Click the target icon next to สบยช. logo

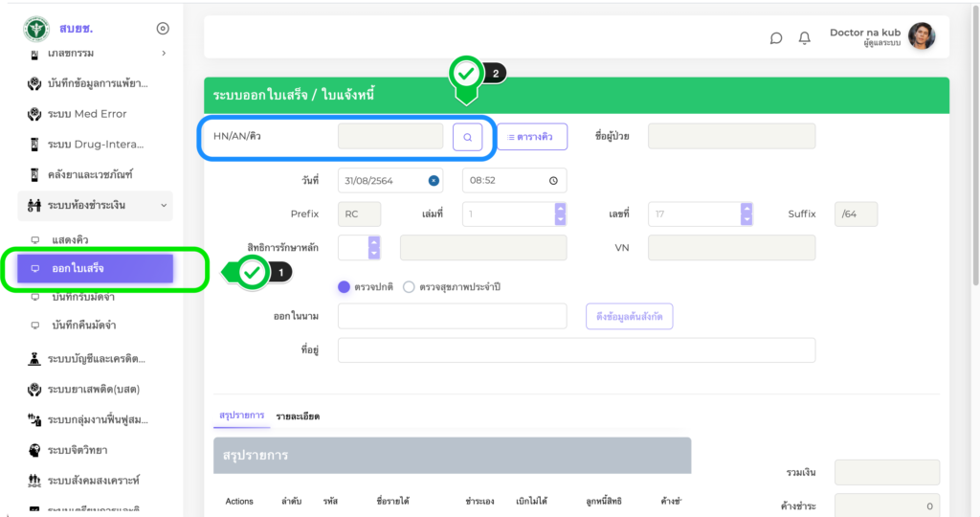coord(163,29)
